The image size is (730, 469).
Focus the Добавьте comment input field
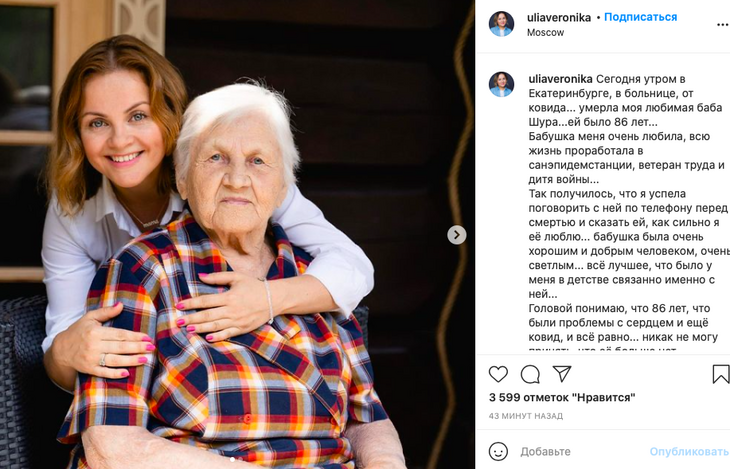(x=582, y=451)
